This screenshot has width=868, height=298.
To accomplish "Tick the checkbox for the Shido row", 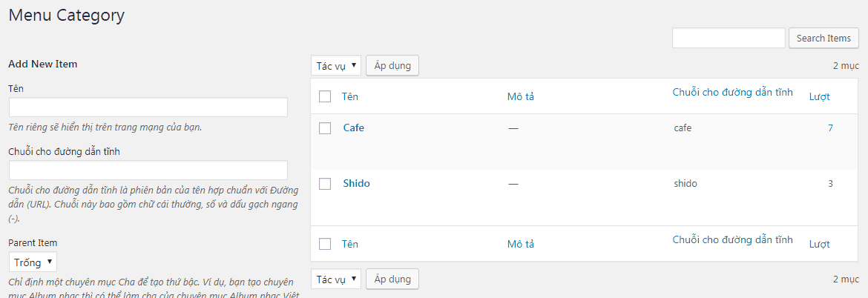I will click(324, 184).
